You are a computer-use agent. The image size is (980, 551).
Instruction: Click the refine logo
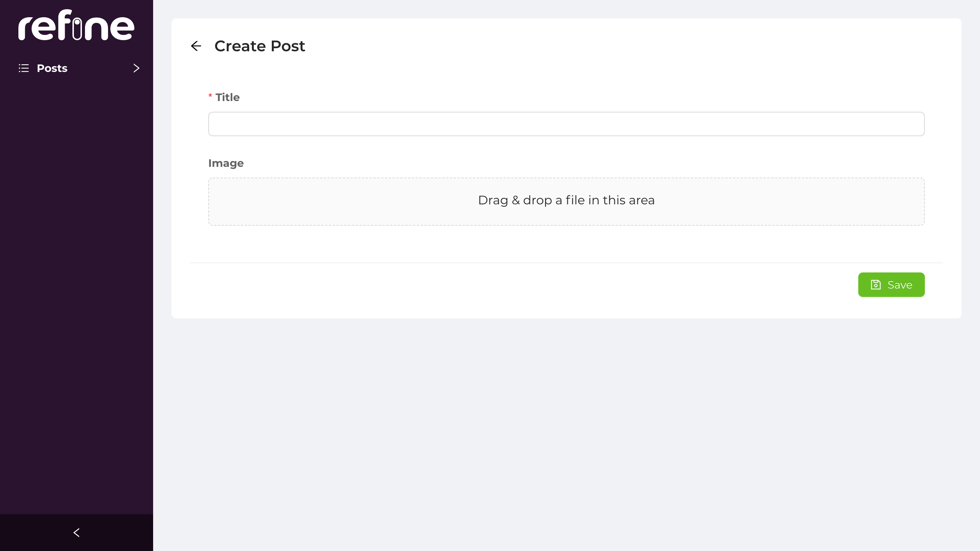point(76,25)
